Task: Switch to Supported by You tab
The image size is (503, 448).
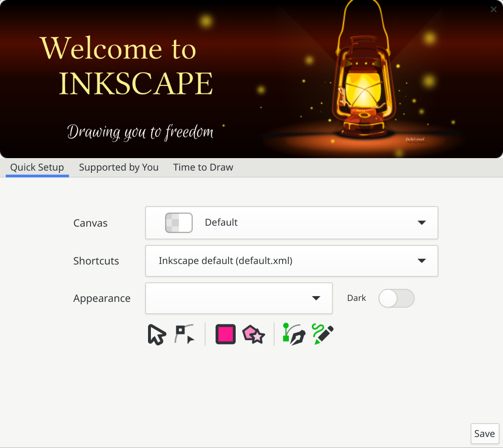Action: click(x=119, y=168)
